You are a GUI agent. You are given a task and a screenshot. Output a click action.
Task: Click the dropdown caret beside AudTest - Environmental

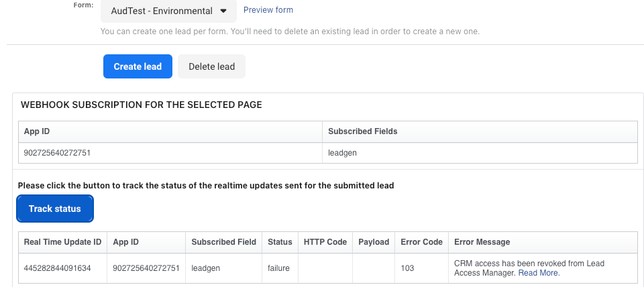coord(223,11)
